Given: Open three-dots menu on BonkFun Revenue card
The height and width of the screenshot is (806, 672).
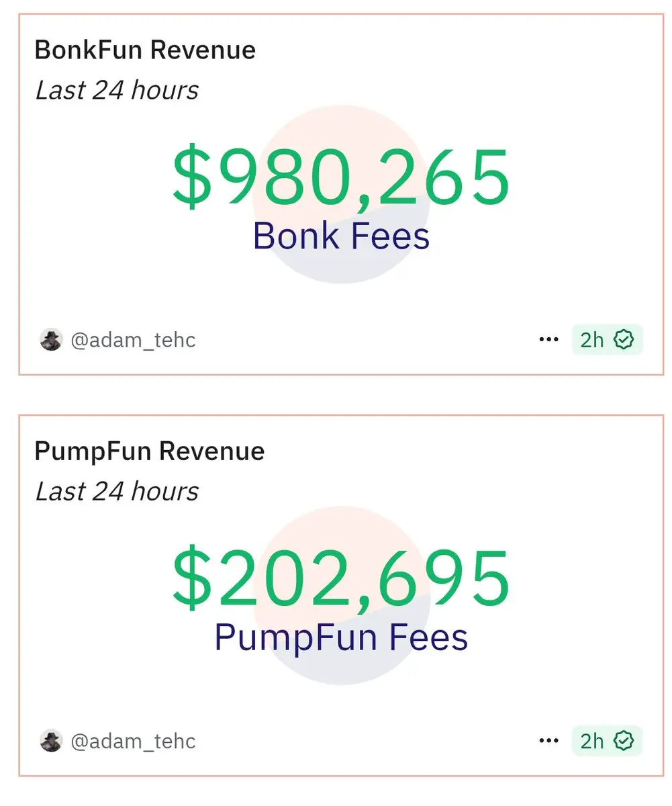Looking at the screenshot, I should tap(548, 340).
